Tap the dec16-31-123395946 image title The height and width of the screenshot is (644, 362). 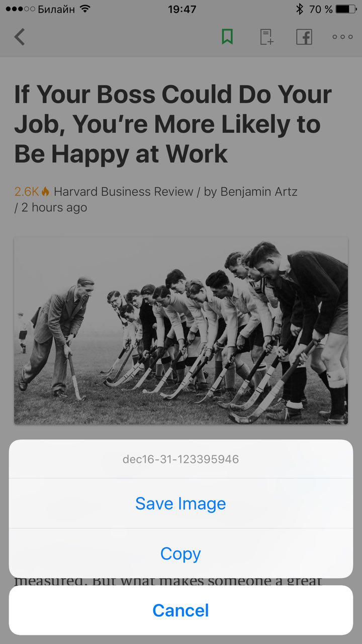(181, 459)
